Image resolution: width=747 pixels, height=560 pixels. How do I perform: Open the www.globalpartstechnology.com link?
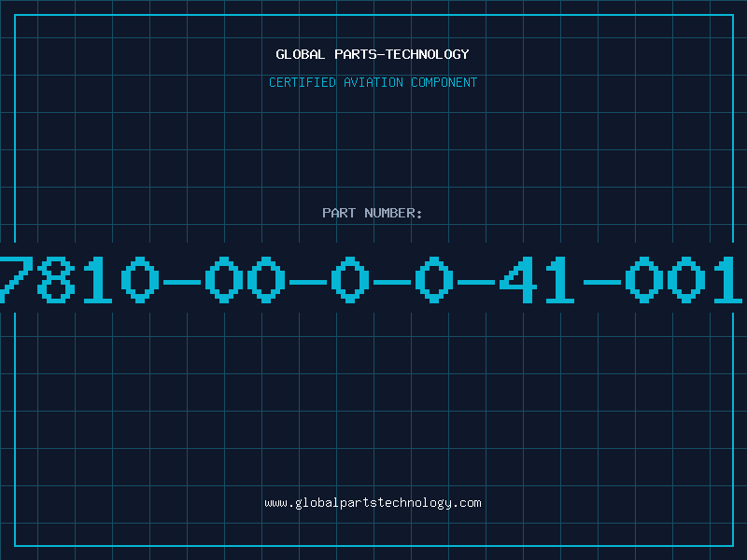pyautogui.click(x=373, y=503)
